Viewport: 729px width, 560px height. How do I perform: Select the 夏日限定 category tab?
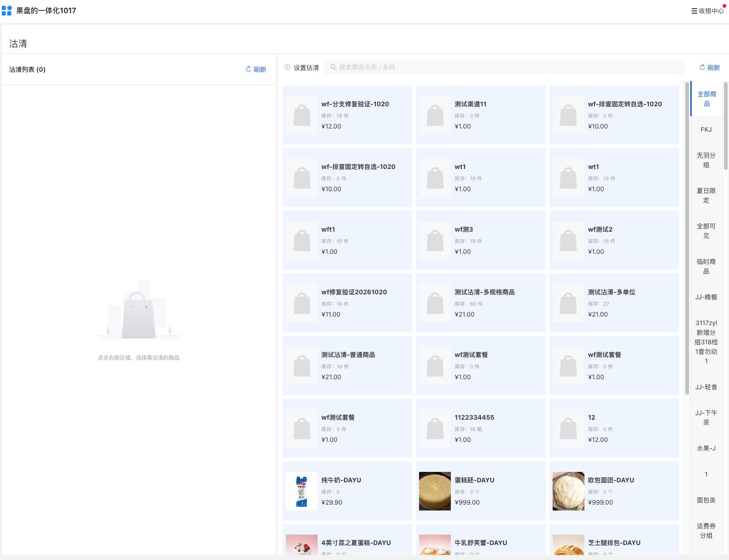pos(706,195)
